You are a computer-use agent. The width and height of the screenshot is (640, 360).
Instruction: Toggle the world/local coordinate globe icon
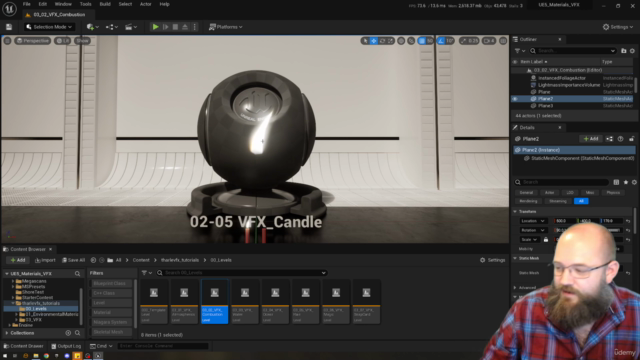[x=401, y=41]
